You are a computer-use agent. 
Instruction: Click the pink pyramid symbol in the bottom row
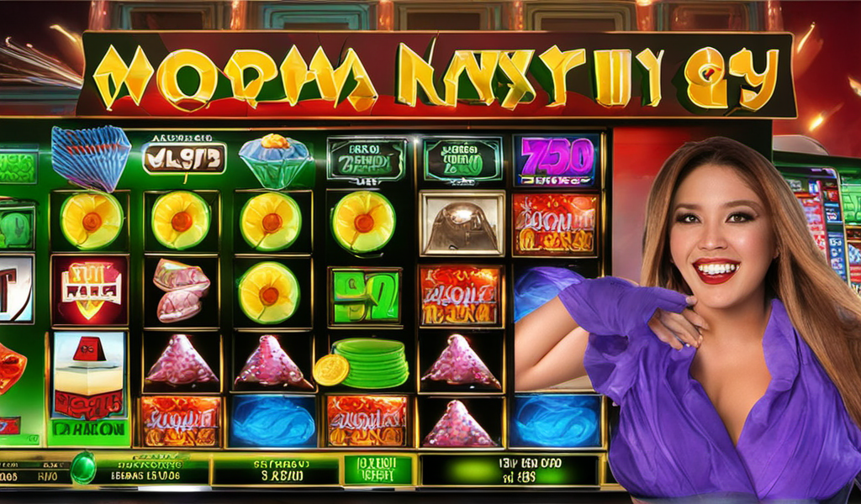pos(460,423)
